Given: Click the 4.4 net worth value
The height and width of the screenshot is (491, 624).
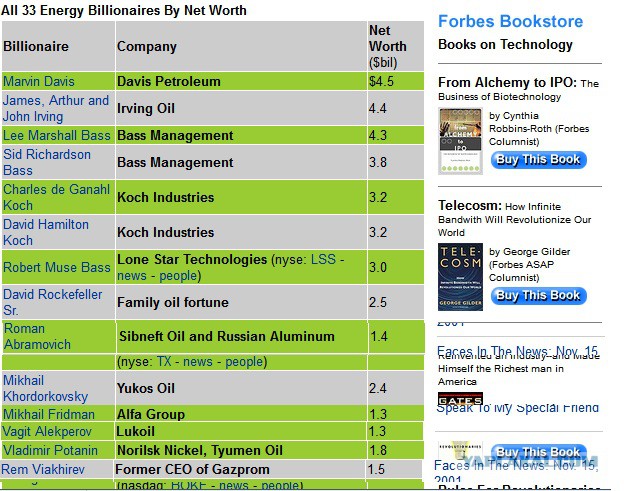Looking at the screenshot, I should pos(378,108).
